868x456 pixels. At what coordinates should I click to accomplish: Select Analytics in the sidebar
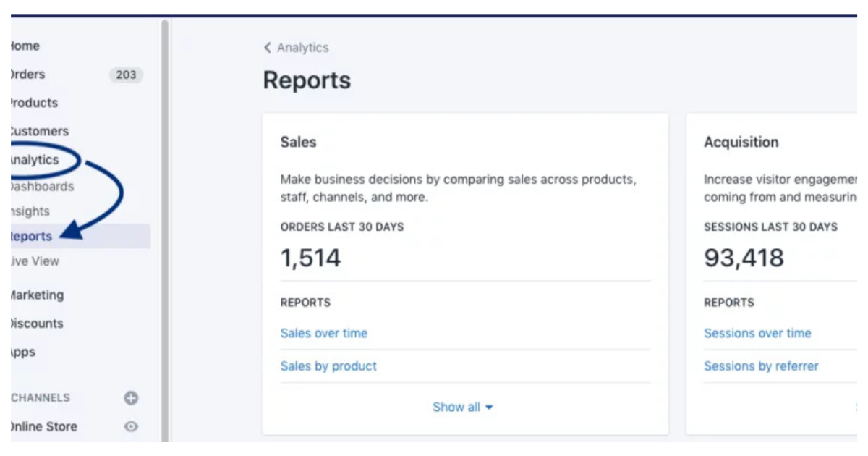pyautogui.click(x=34, y=160)
